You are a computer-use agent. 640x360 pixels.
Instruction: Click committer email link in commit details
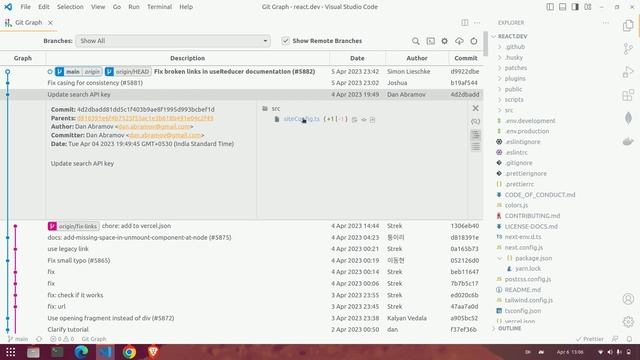165,135
